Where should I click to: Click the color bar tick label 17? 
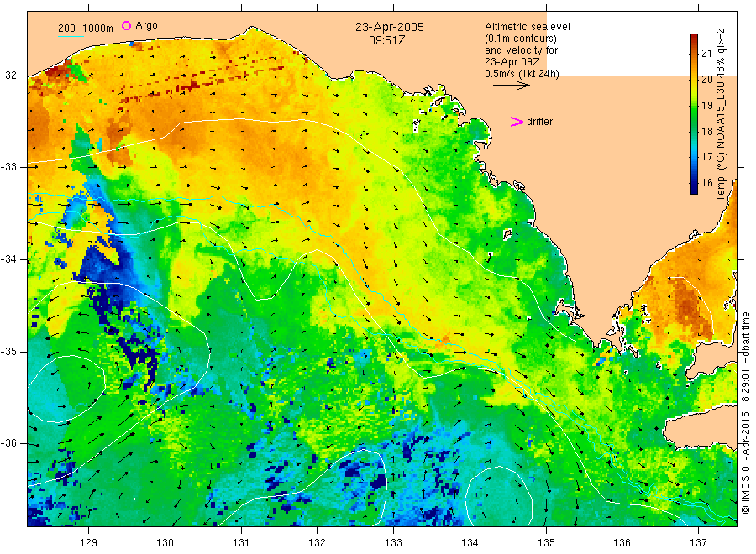706,157
